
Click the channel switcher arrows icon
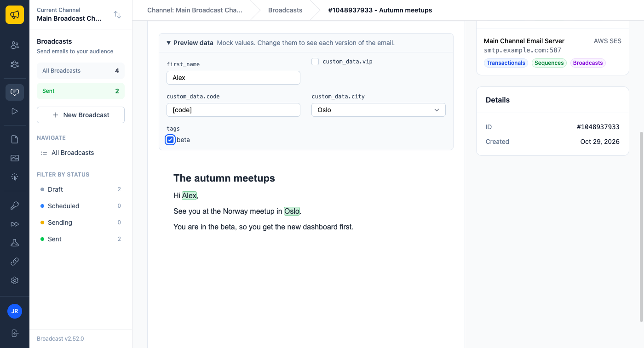click(x=117, y=15)
